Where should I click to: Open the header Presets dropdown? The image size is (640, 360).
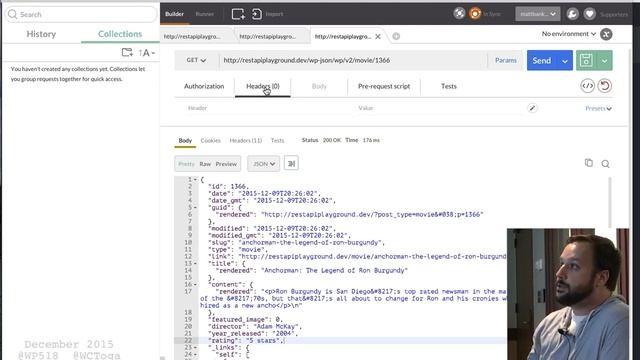point(598,109)
